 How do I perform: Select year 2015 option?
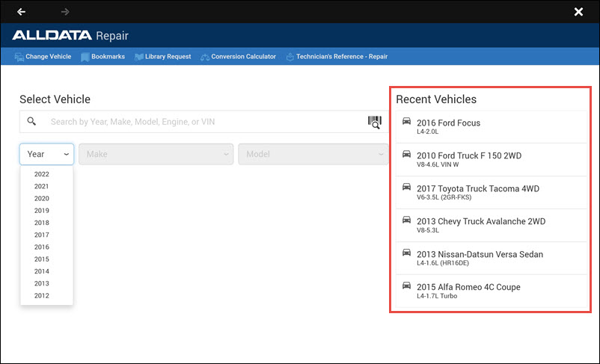click(42, 259)
